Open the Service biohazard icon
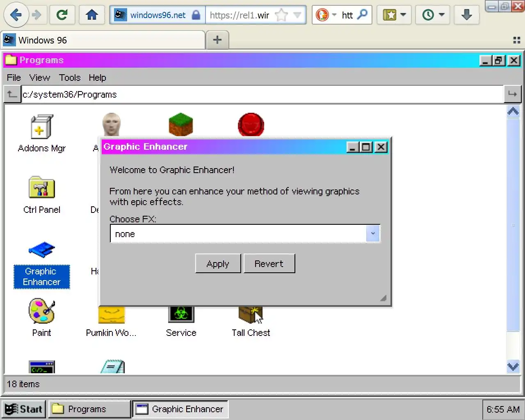 coord(181,315)
